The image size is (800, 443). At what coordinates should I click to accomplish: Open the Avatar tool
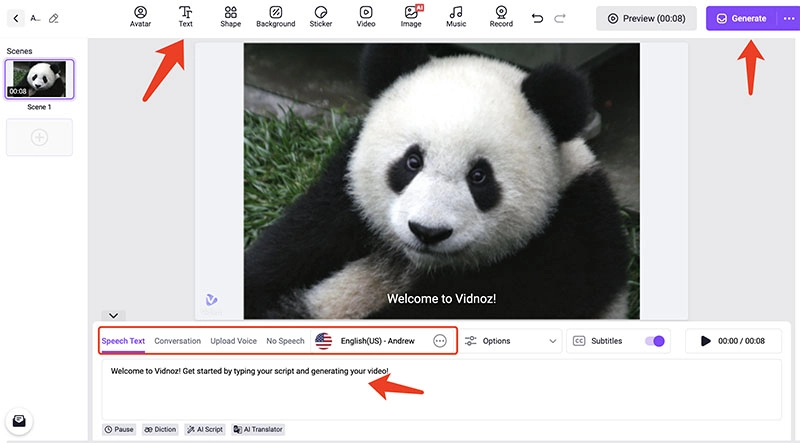tap(140, 16)
